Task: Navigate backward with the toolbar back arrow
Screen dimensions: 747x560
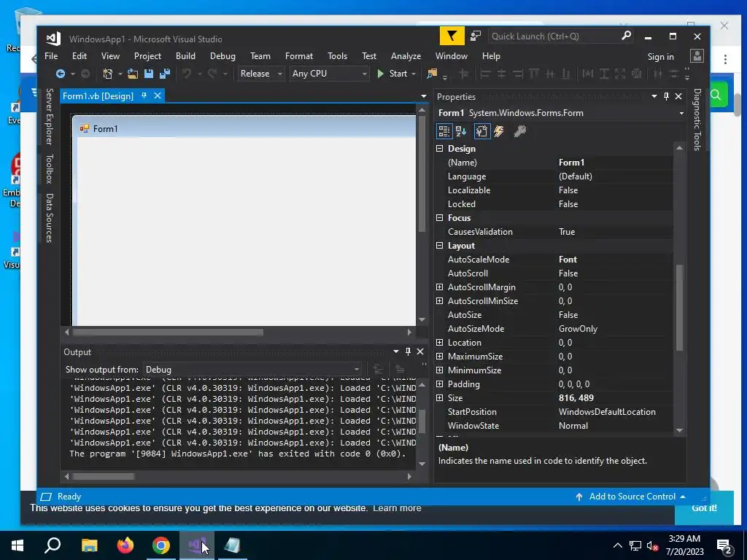Action: coord(61,74)
